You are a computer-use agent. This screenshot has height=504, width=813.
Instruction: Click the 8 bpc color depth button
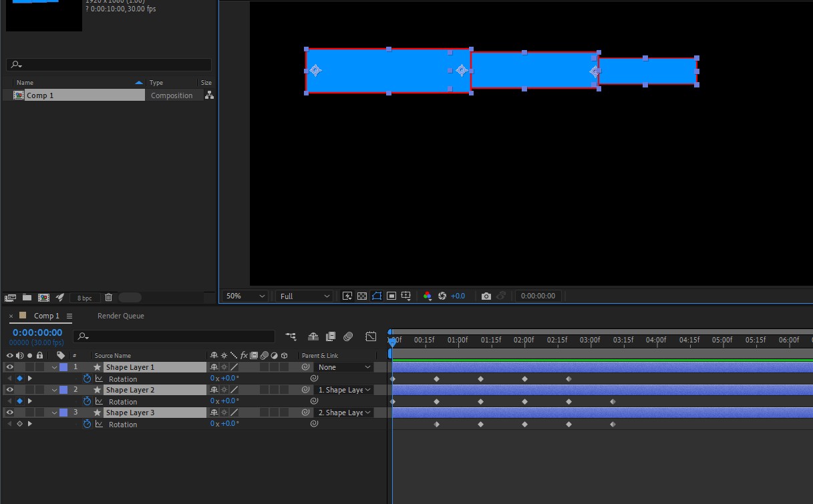pyautogui.click(x=84, y=298)
